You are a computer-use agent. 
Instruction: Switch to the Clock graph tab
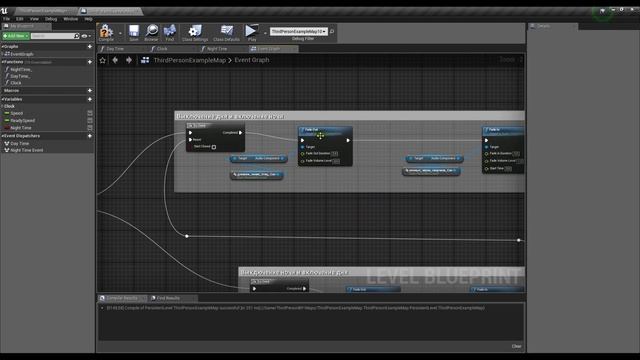point(172,49)
